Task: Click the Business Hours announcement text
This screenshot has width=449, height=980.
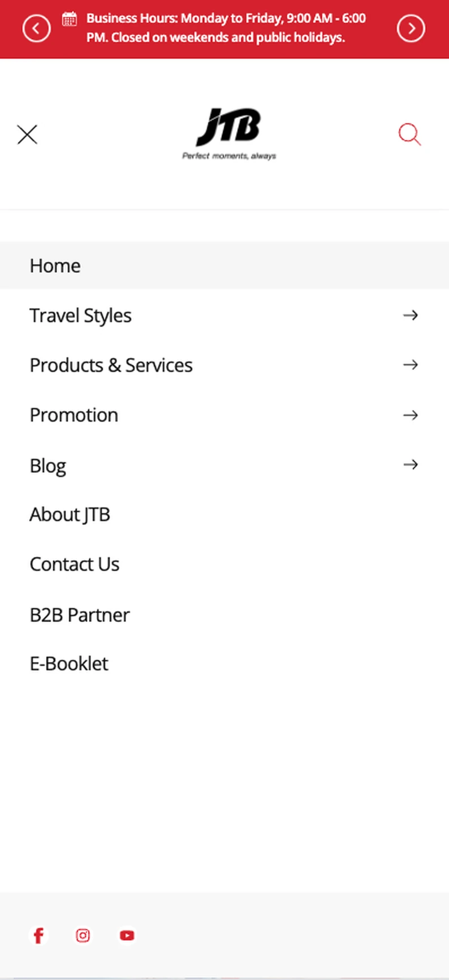Action: 226,28
